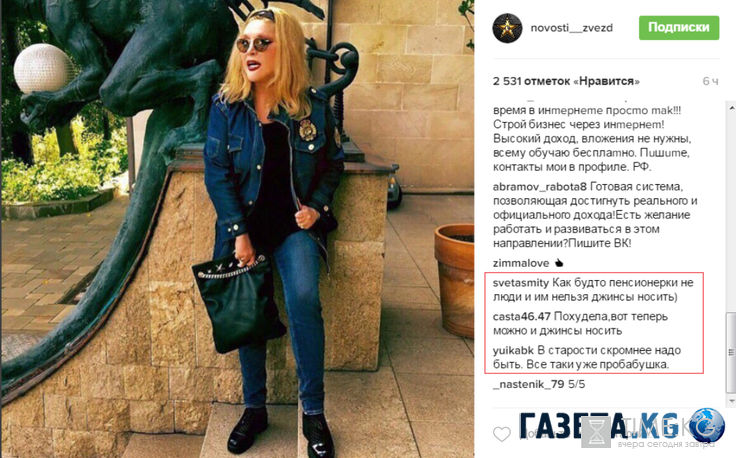Click the comments scrollbar thumb
This screenshot has width=736, height=458.
coord(731,352)
